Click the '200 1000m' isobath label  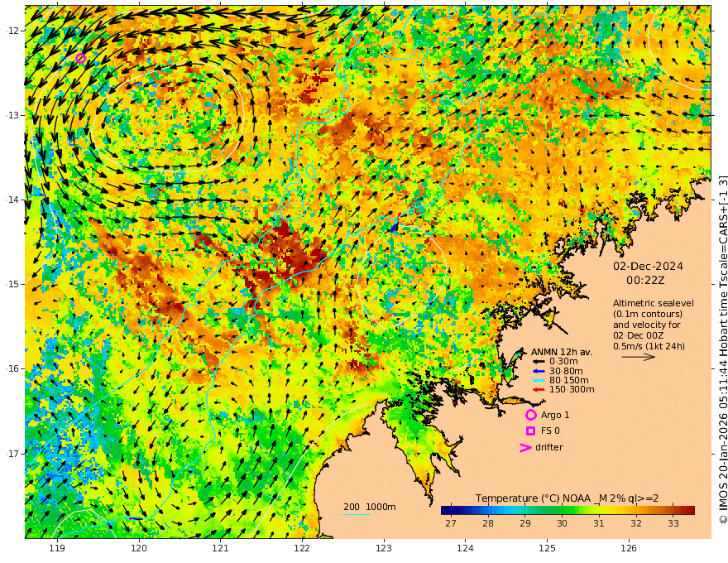pos(370,507)
